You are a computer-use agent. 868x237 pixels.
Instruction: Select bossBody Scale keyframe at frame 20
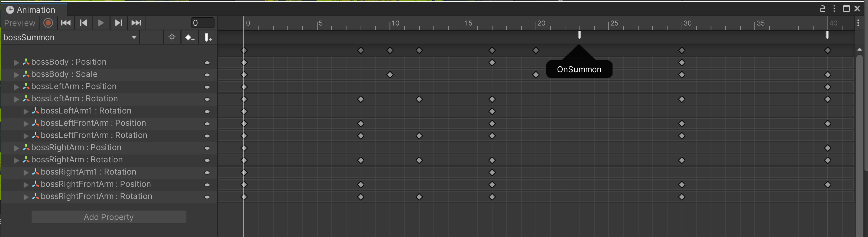click(536, 75)
